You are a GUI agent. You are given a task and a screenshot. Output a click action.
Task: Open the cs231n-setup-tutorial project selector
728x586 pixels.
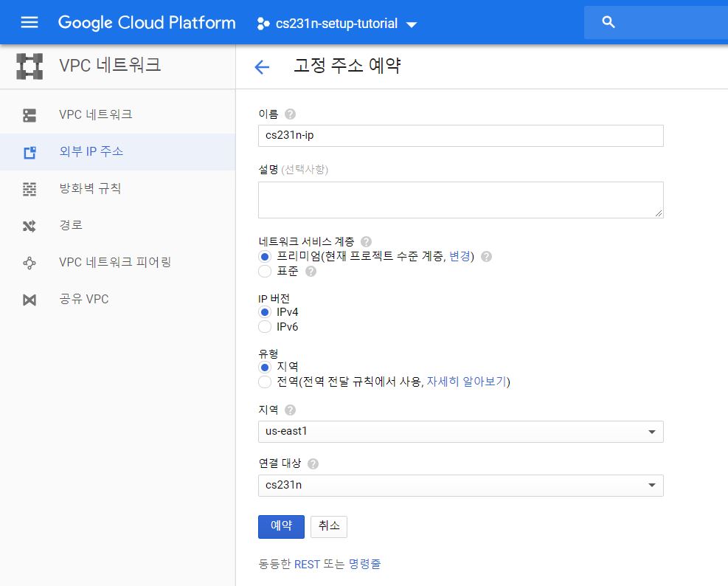tap(336, 24)
